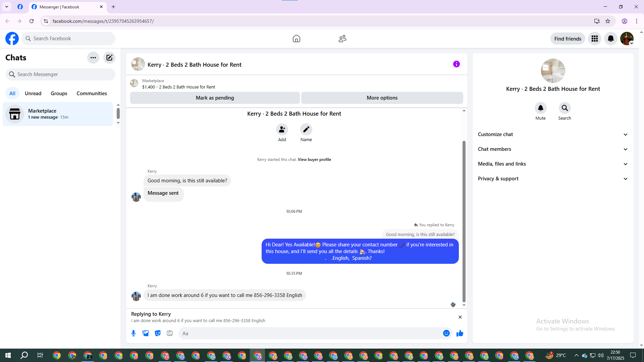Open Chrome tab search dropdown
Screen dimensions: 644x362
click(x=7, y=7)
